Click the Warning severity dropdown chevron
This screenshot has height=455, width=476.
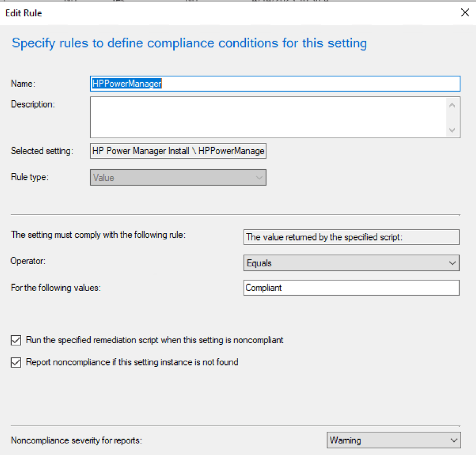point(453,440)
